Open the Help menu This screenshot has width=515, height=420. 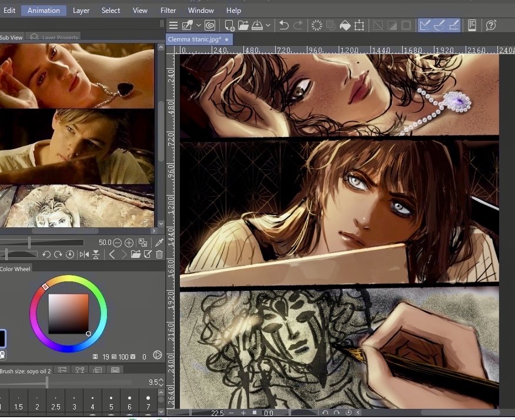coord(233,11)
